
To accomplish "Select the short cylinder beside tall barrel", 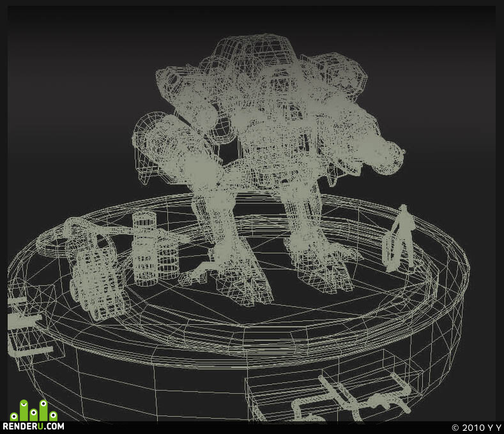I will point(168,259).
